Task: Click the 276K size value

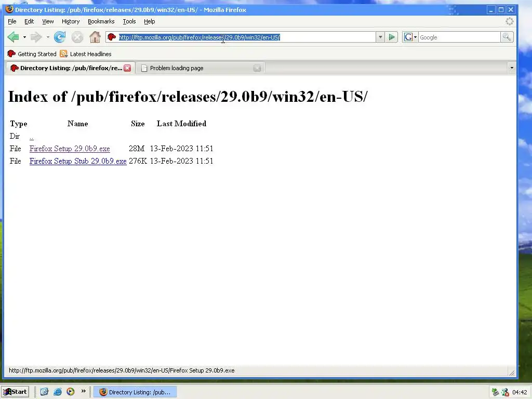Action: [x=138, y=161]
